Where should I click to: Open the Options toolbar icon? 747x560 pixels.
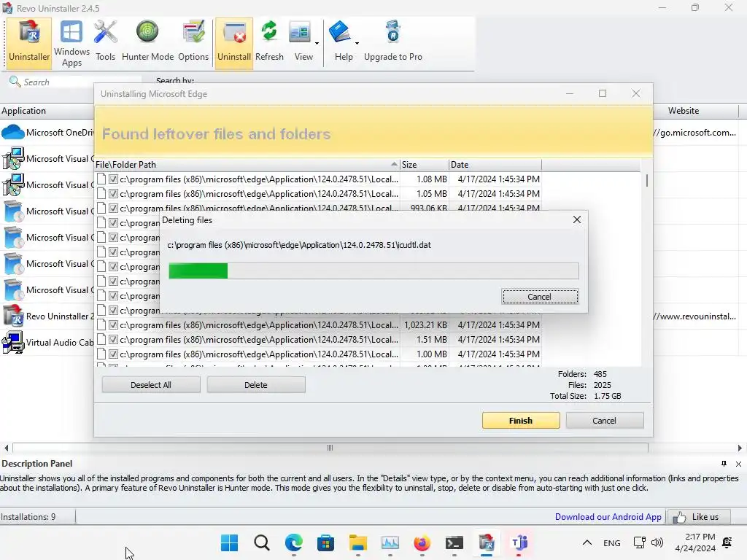(x=193, y=42)
